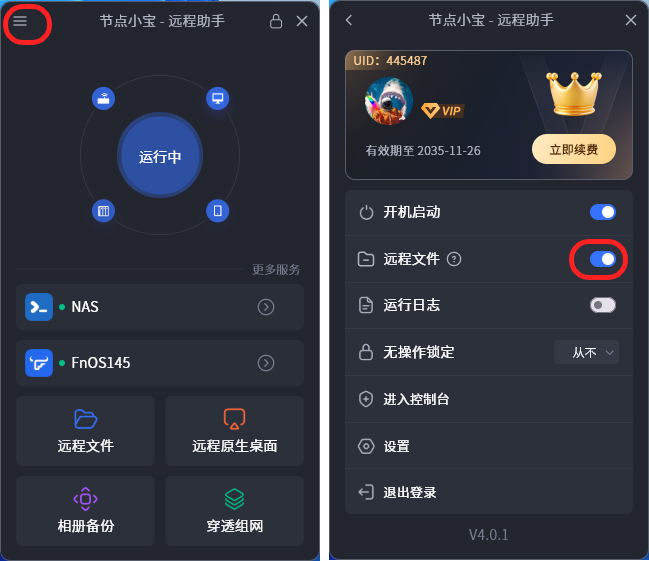Open the 远程原生桌面 tile
This screenshot has width=649, height=561.
point(234,431)
